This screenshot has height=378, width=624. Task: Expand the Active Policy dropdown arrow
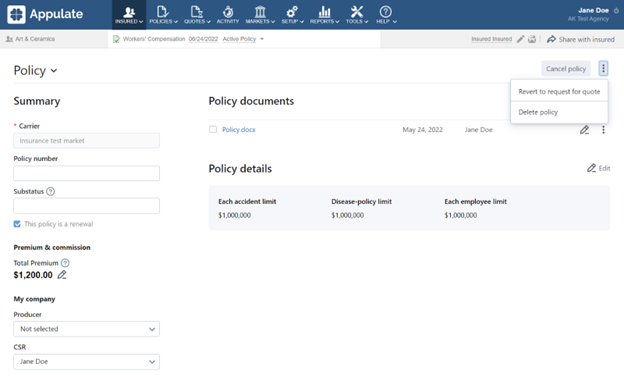[262, 39]
